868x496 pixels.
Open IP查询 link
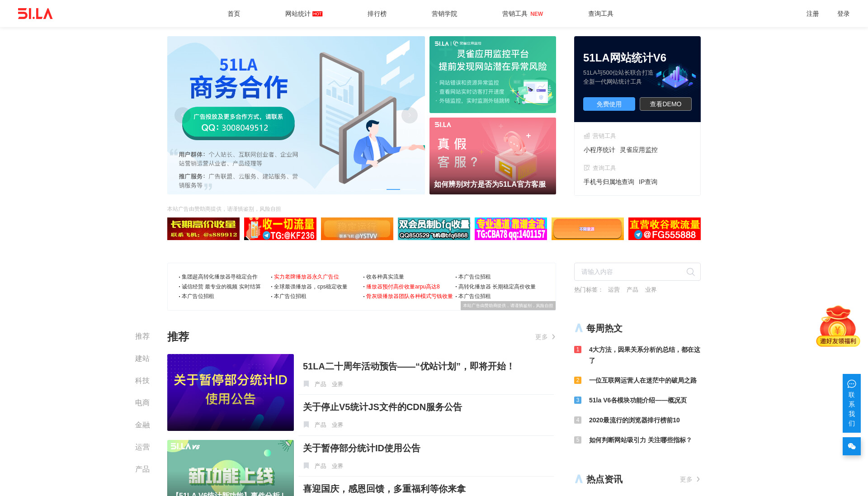648,182
